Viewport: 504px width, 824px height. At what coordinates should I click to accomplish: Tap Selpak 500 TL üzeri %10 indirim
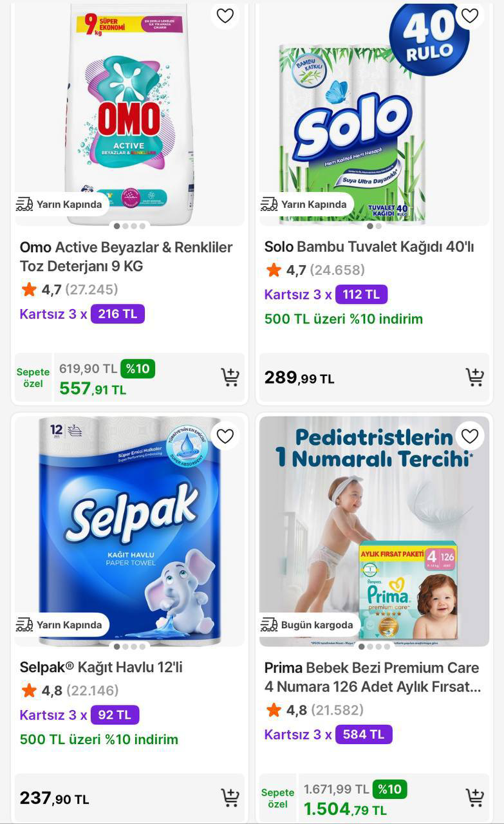[98, 740]
